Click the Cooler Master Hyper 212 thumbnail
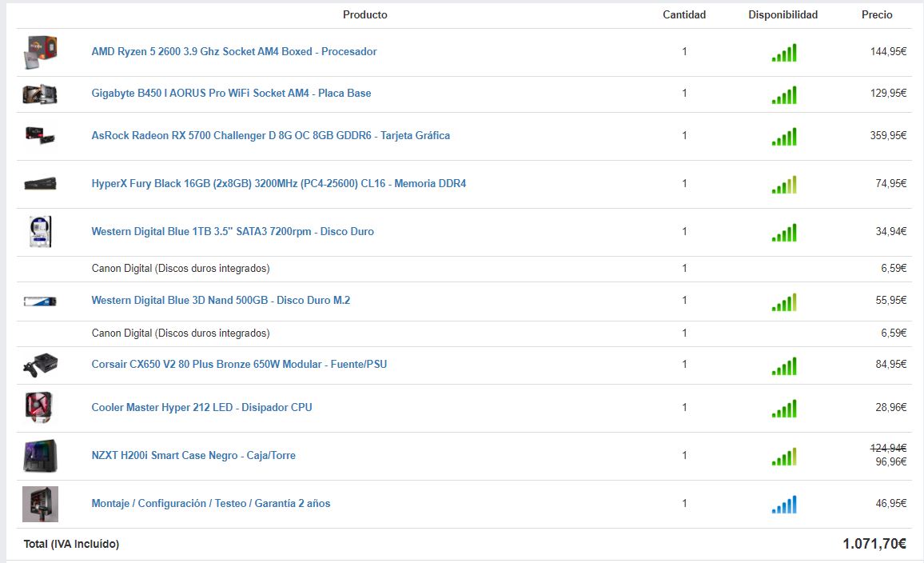The image size is (924, 563). 40,408
